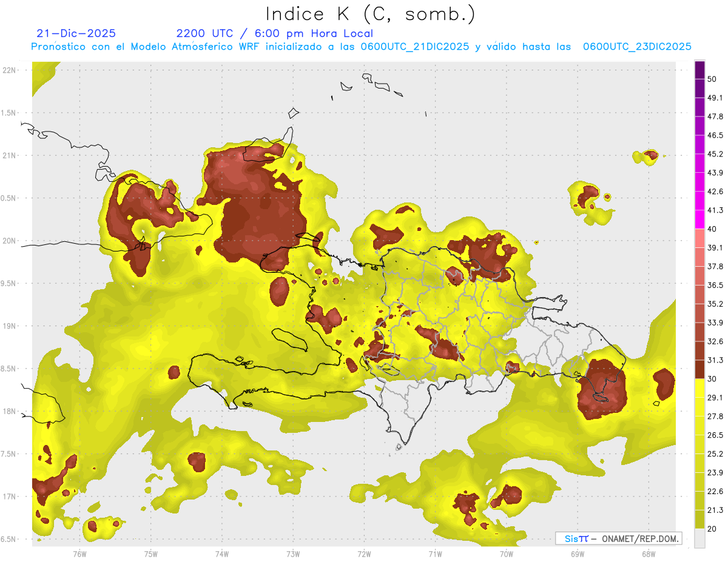
Task: Click the colorbar value 40
Action: [x=712, y=229]
